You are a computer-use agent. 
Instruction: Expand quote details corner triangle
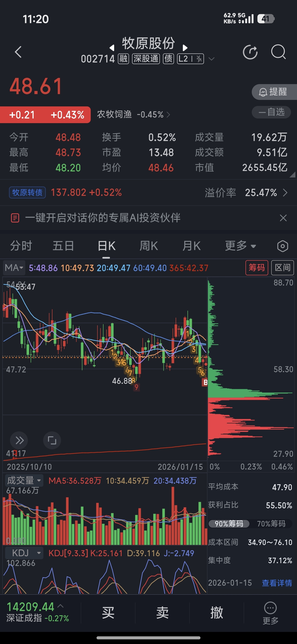pyautogui.click(x=293, y=174)
